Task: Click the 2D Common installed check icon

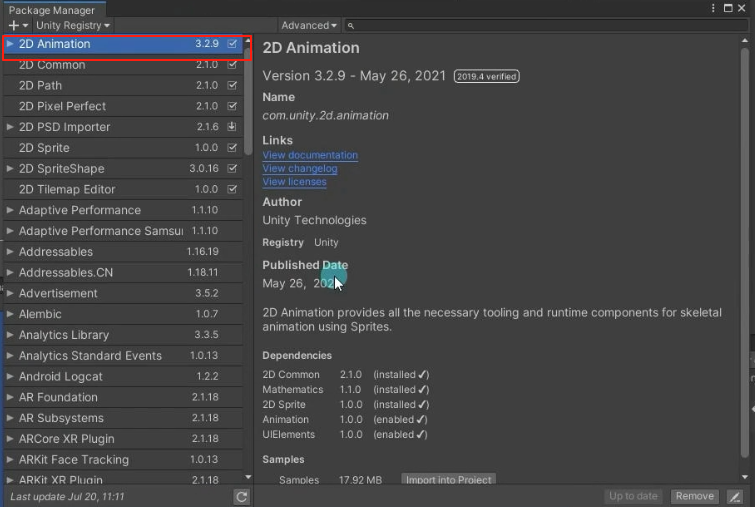Action: point(232,65)
